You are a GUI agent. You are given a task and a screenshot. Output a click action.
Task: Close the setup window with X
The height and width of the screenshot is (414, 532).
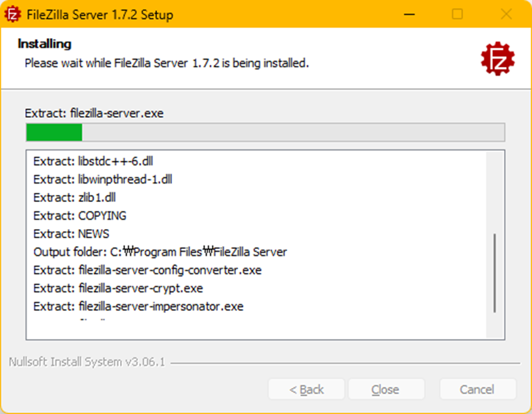tap(506, 14)
